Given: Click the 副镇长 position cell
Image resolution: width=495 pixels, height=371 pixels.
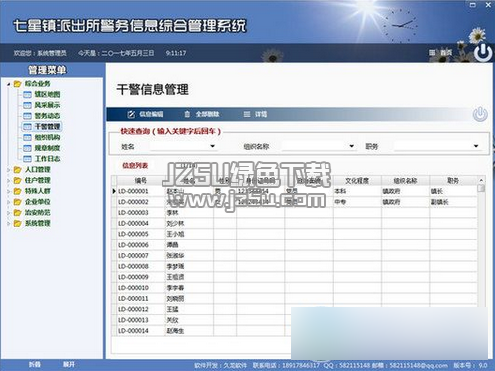Looking at the screenshot, I should 453,202.
